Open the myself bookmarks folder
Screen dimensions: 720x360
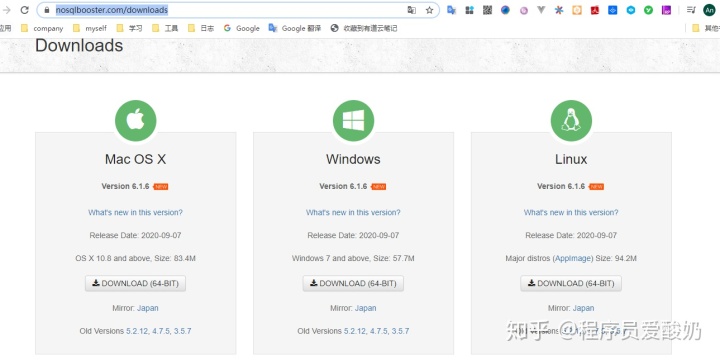pyautogui.click(x=90, y=28)
